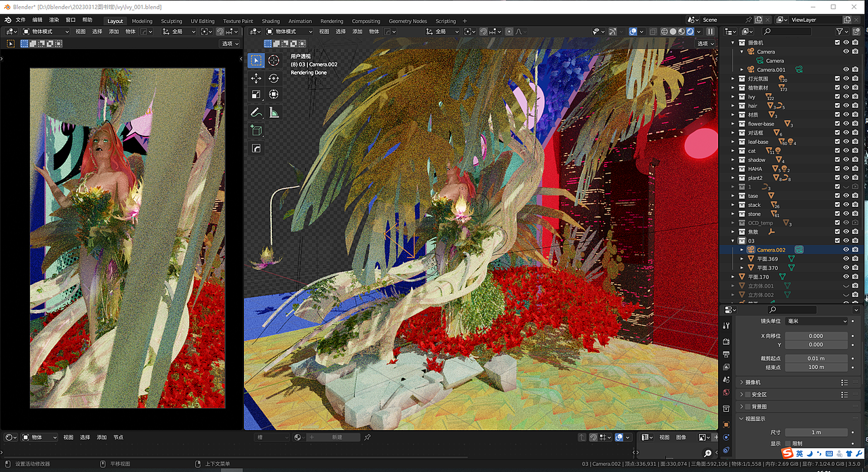
Task: Check the 限制 display checkbox
Action: [787, 444]
